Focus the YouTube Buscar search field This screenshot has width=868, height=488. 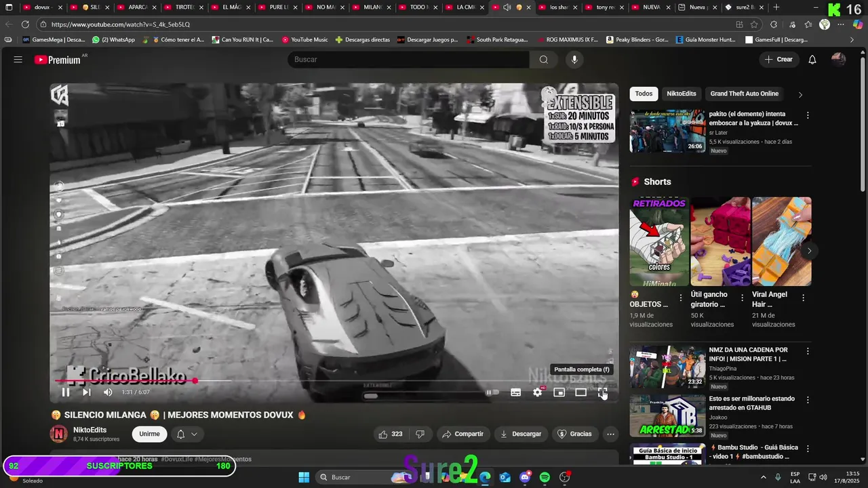[x=409, y=60]
